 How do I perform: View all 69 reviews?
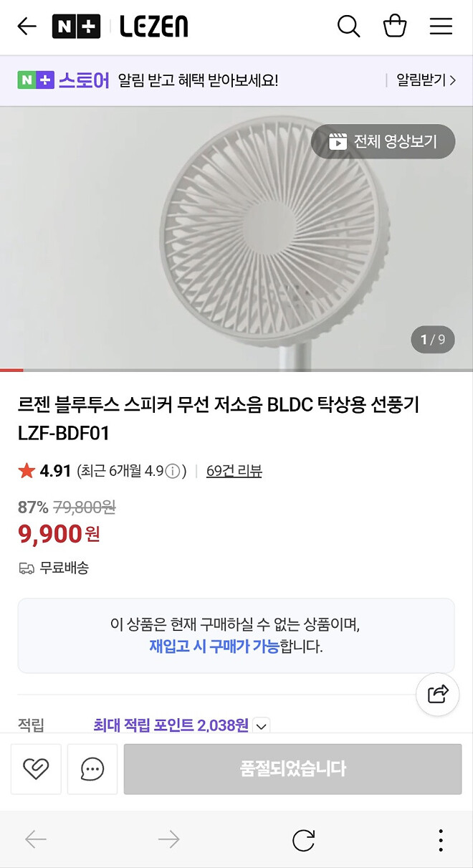pos(234,471)
